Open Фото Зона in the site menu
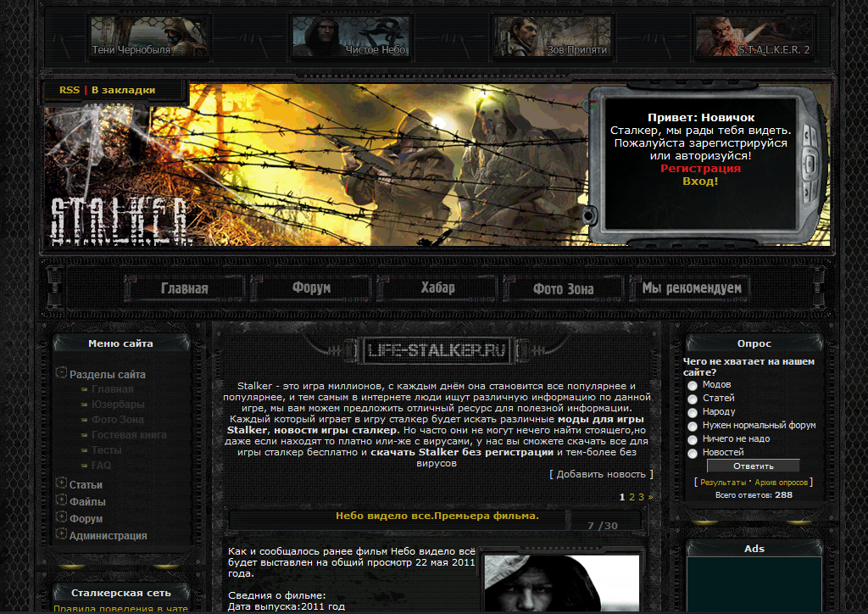Screen dimensions: 868x614 pos(117,420)
